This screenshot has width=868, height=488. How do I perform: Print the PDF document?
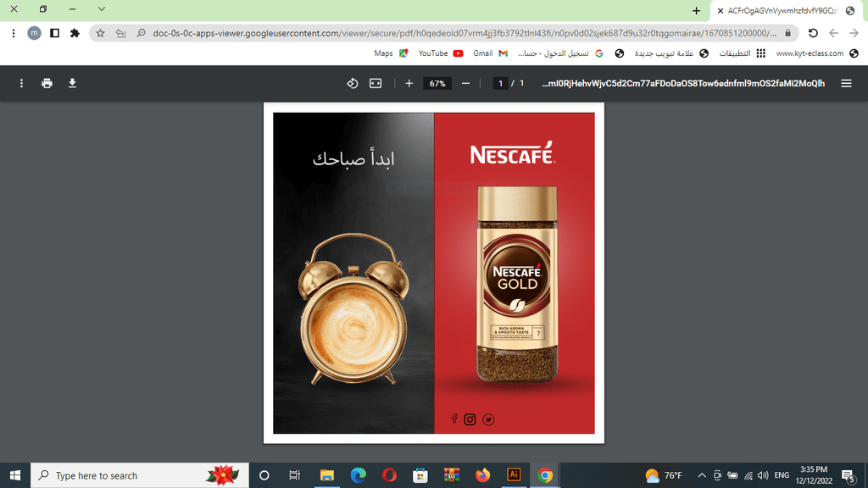tap(47, 83)
